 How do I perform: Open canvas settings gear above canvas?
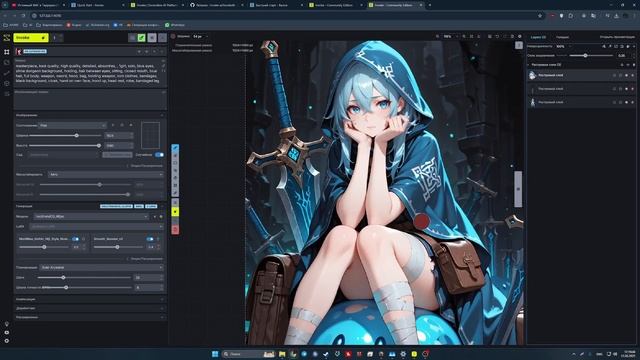click(519, 36)
